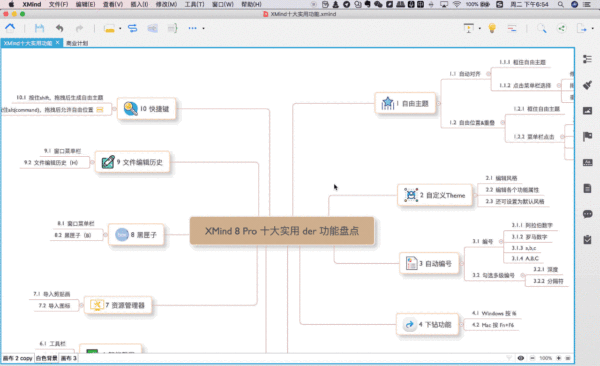This screenshot has width=600, height=366.
Task: Add a boundary around topics
Action: [152, 28]
